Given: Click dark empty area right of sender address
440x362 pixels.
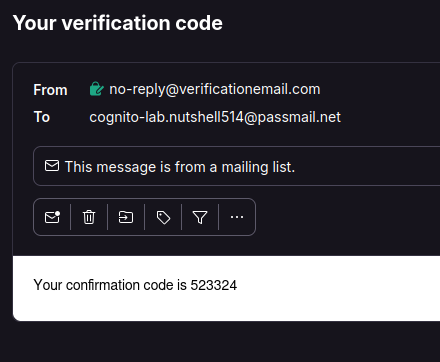Looking at the screenshot, I should (x=380, y=89).
